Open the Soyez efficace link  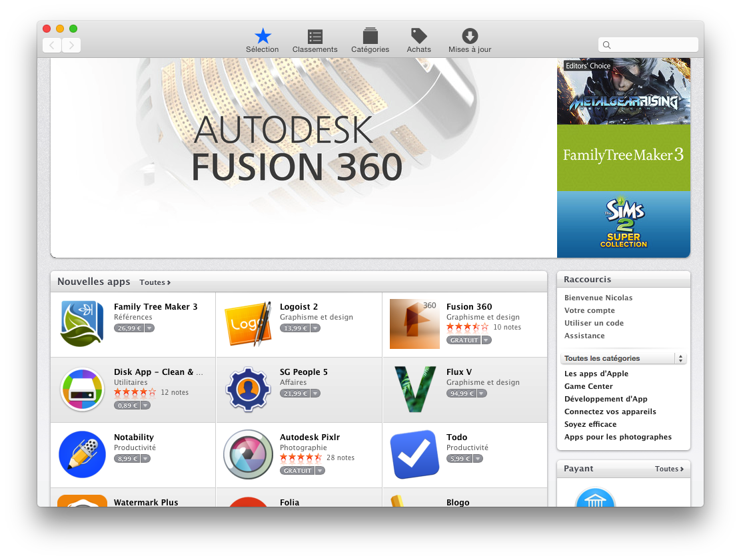(x=590, y=424)
